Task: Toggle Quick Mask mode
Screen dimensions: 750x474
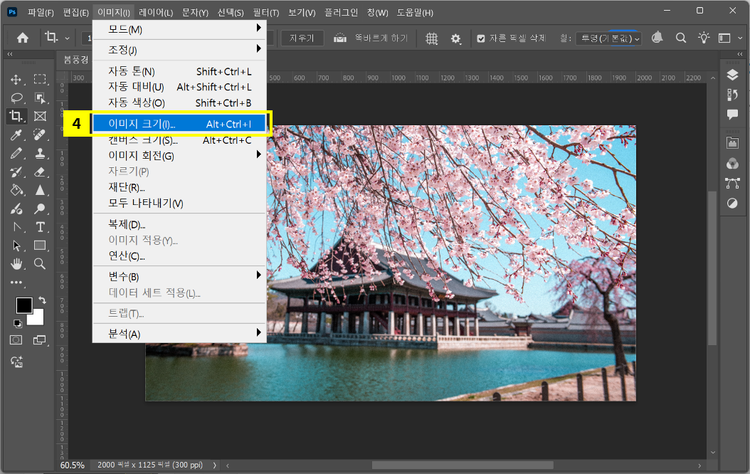Action: [17, 340]
